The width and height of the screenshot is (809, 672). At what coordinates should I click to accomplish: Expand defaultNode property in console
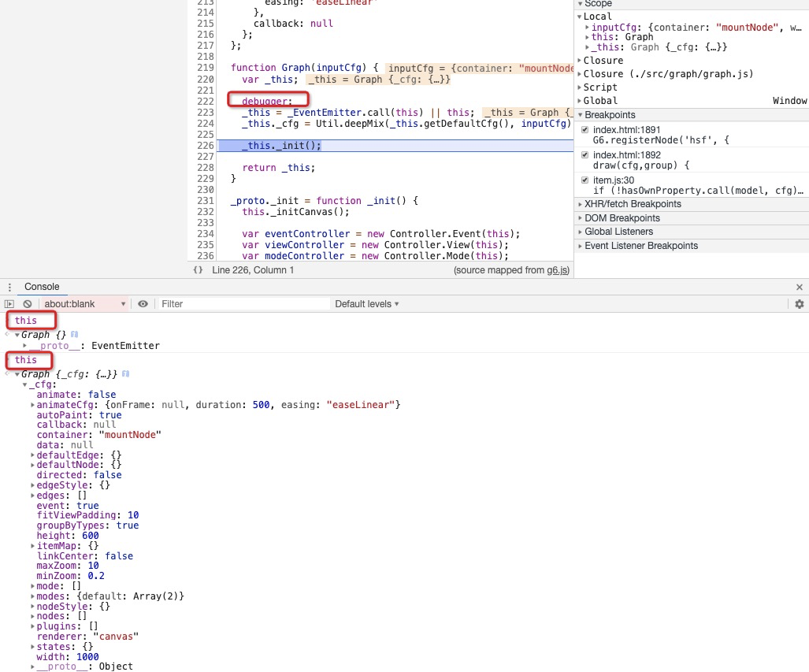click(32, 465)
